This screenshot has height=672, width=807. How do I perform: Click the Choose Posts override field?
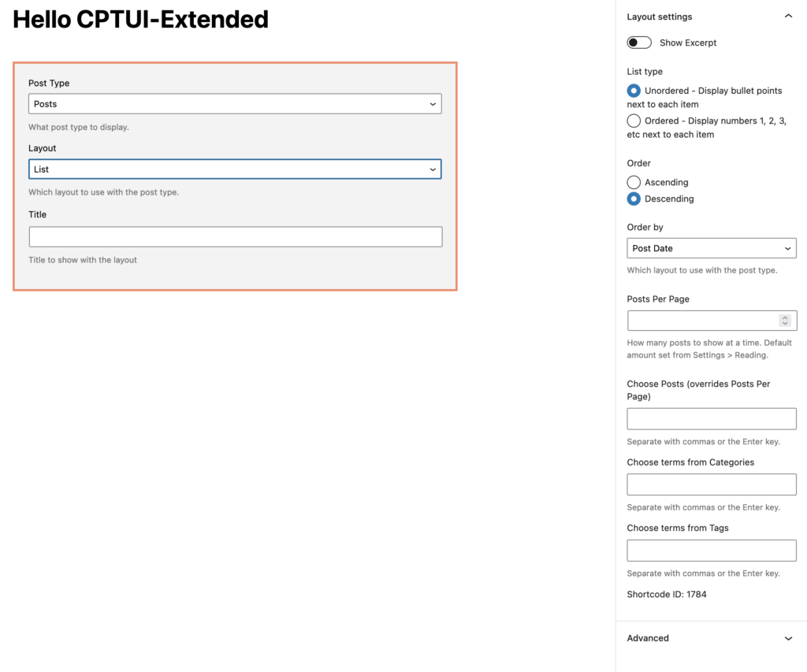tap(711, 418)
